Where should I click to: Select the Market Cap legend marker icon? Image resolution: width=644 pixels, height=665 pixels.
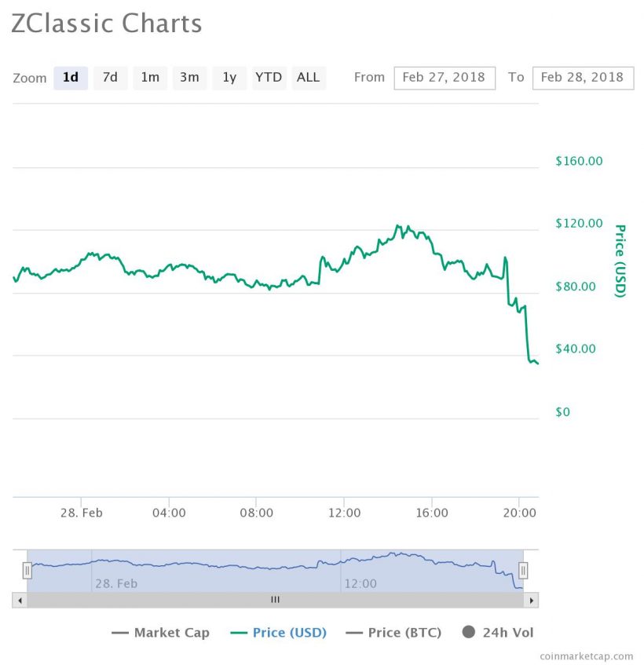point(122,632)
